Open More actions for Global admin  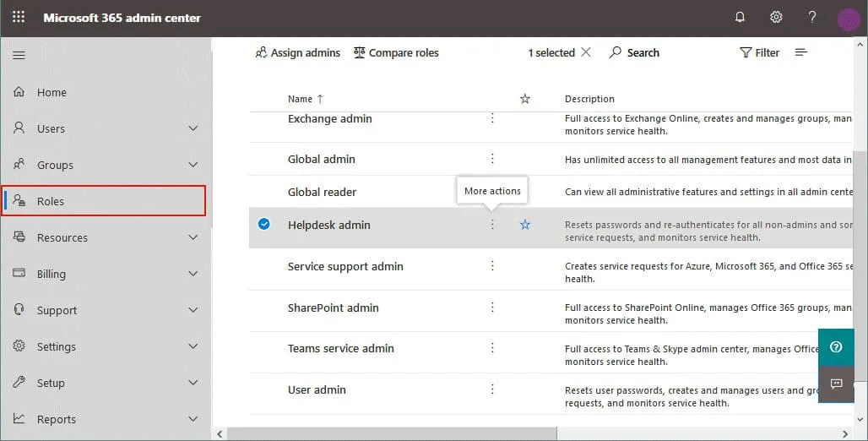click(x=492, y=159)
